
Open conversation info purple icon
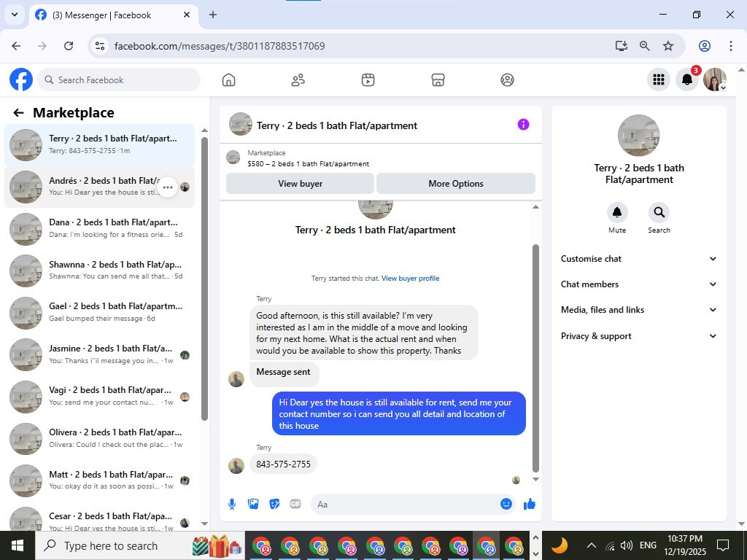tap(523, 125)
